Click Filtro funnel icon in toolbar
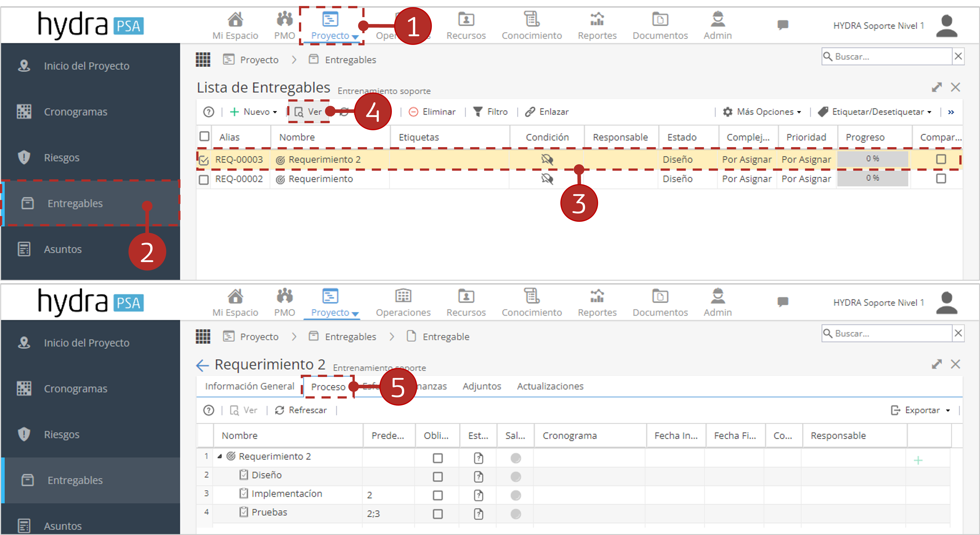Viewport: 980px width, 535px height. tap(477, 112)
